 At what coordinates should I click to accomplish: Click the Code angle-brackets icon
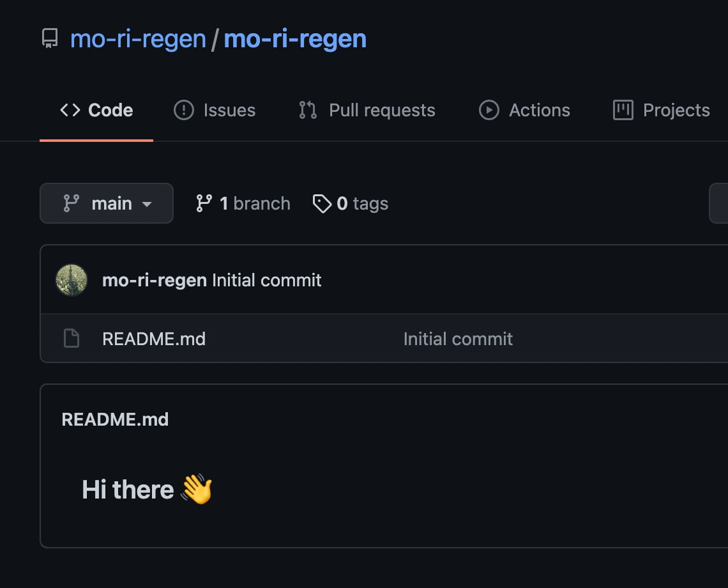[70, 110]
